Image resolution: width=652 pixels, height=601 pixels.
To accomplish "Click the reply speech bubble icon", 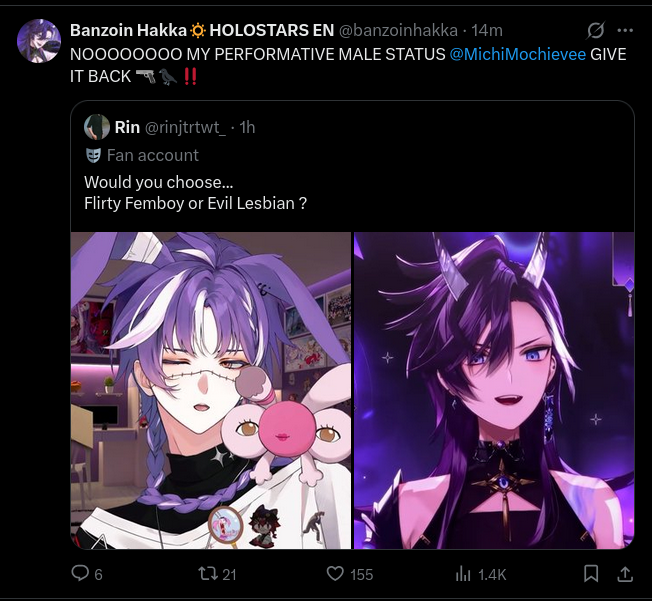I will coord(80,574).
